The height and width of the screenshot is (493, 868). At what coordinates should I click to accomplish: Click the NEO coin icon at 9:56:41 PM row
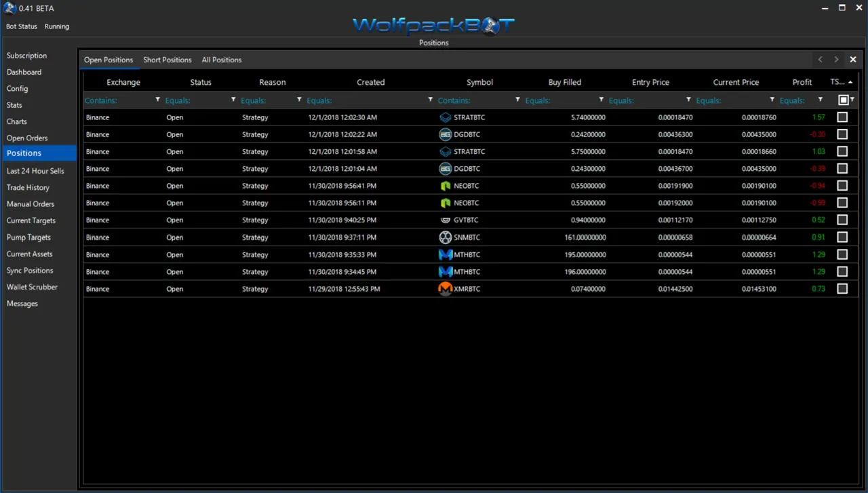[x=445, y=186]
